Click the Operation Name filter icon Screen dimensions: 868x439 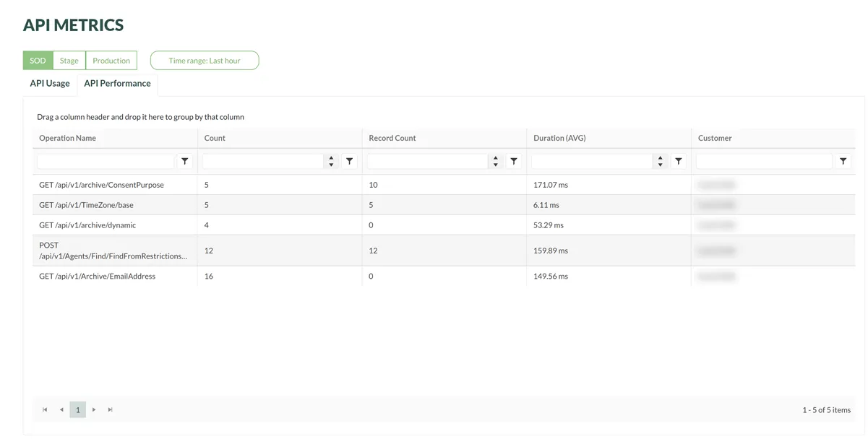[185, 162]
